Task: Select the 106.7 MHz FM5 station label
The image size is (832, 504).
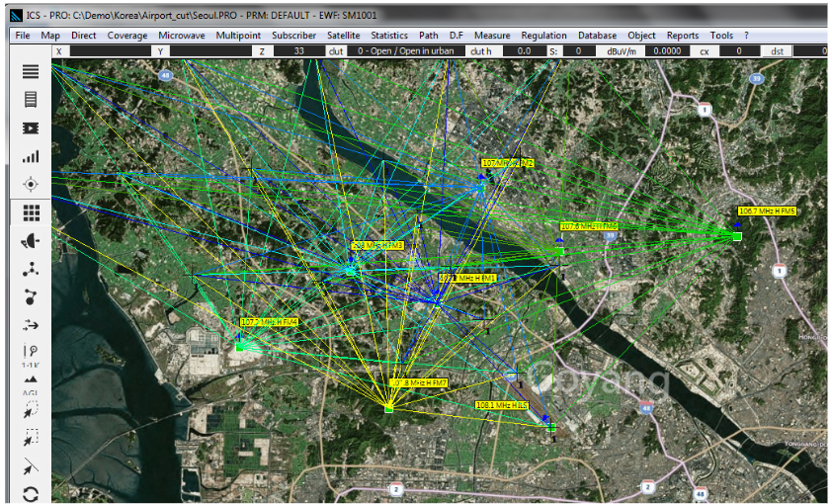Action: click(x=767, y=210)
